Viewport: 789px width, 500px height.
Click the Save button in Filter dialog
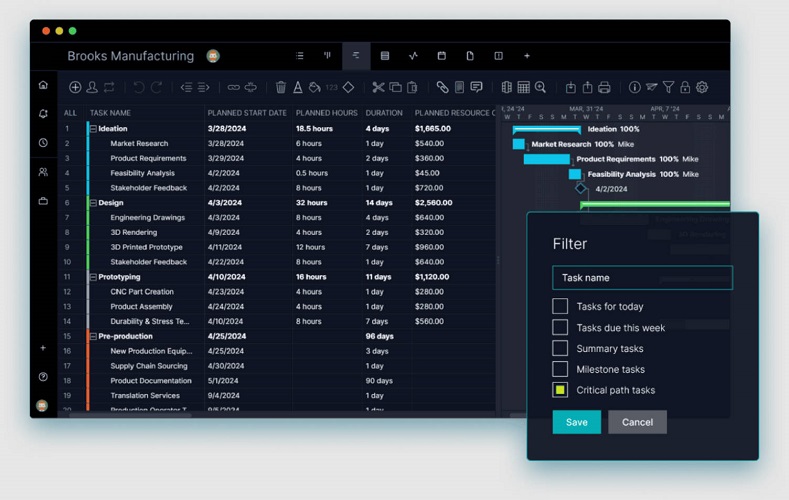(576, 422)
